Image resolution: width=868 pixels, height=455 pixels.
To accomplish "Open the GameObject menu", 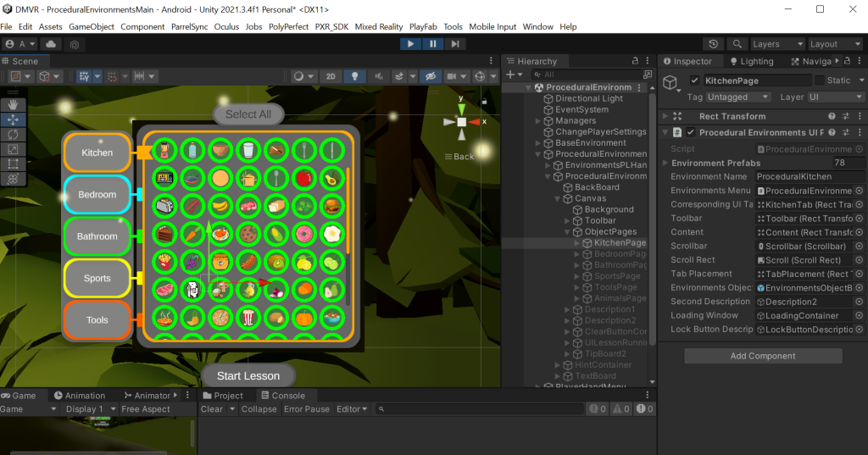I will tap(91, 26).
